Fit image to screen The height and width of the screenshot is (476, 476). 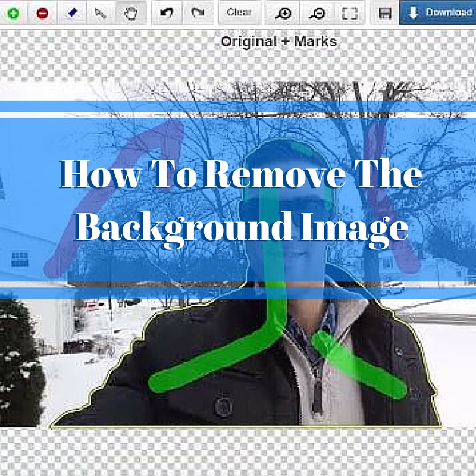click(x=350, y=12)
